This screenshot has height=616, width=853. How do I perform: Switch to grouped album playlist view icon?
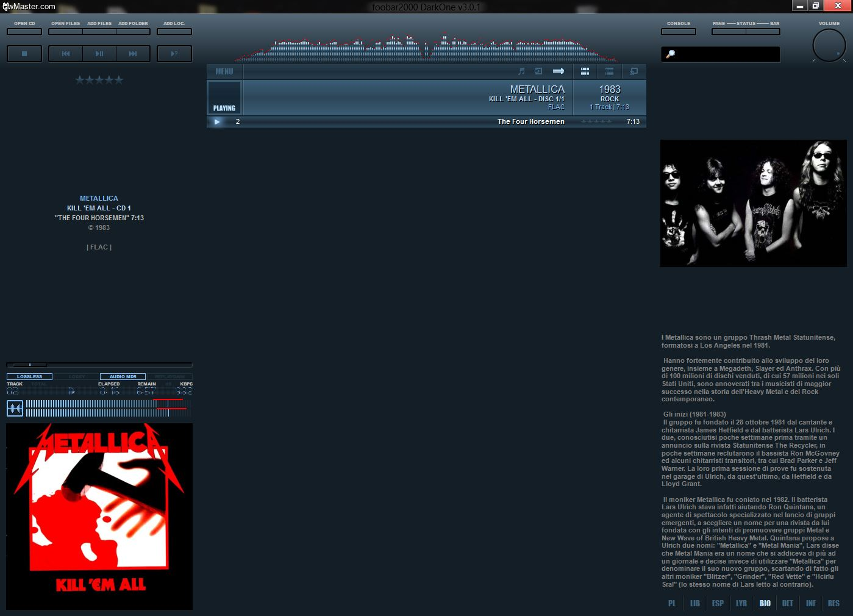tap(585, 71)
